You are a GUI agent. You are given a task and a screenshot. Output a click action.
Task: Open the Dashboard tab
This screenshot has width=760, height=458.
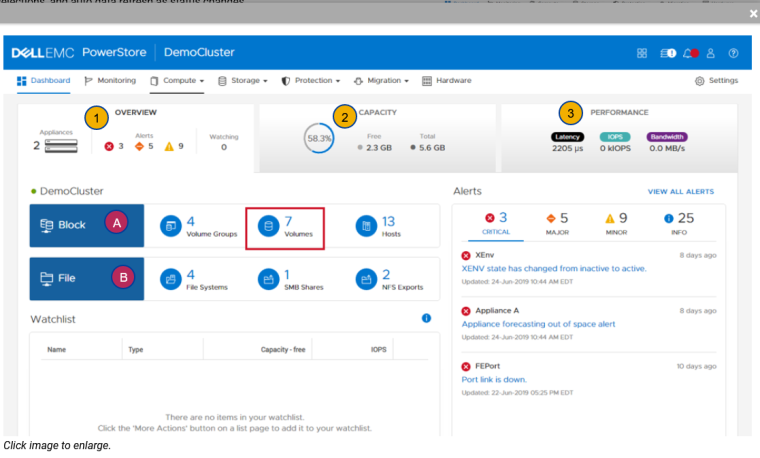44,81
